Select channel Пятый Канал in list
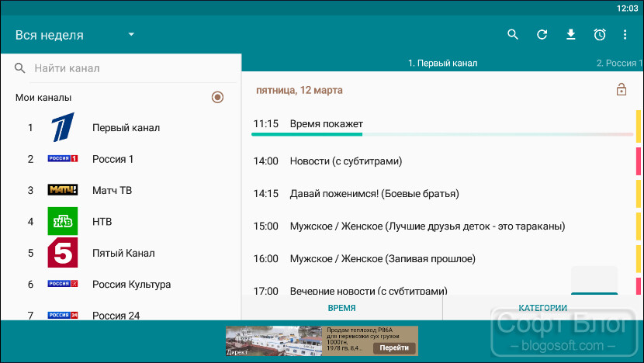The width and height of the screenshot is (644, 363). tap(121, 253)
